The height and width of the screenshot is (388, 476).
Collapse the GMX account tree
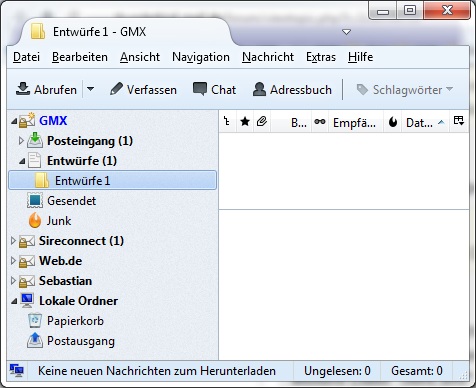click(x=14, y=121)
